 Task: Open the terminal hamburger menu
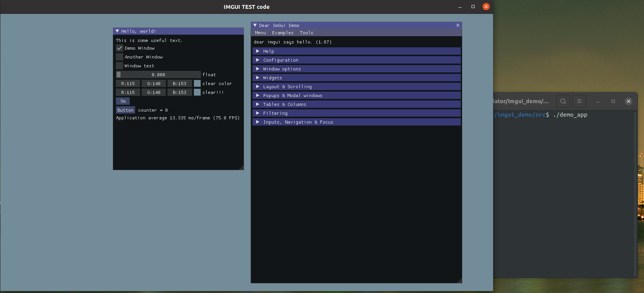(x=579, y=101)
